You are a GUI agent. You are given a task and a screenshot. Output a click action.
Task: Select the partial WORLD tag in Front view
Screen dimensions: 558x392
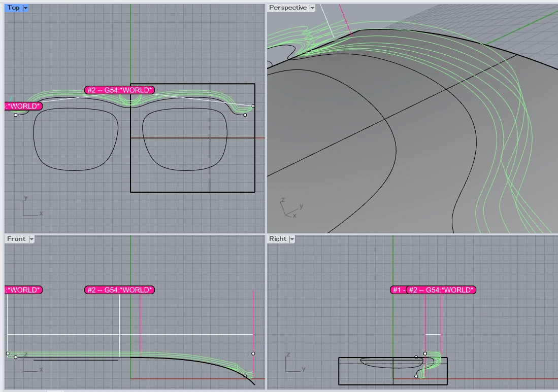23,290
